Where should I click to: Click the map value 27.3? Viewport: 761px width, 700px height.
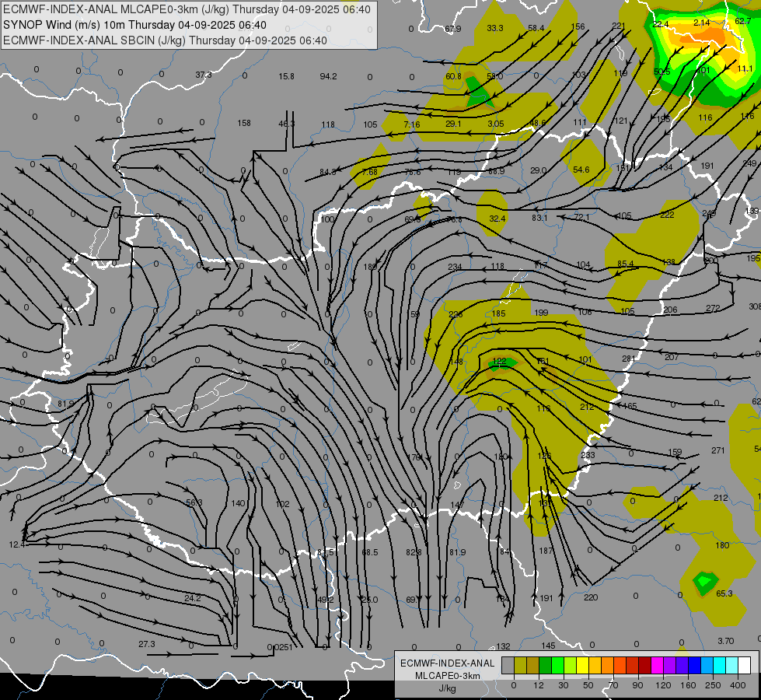(147, 644)
